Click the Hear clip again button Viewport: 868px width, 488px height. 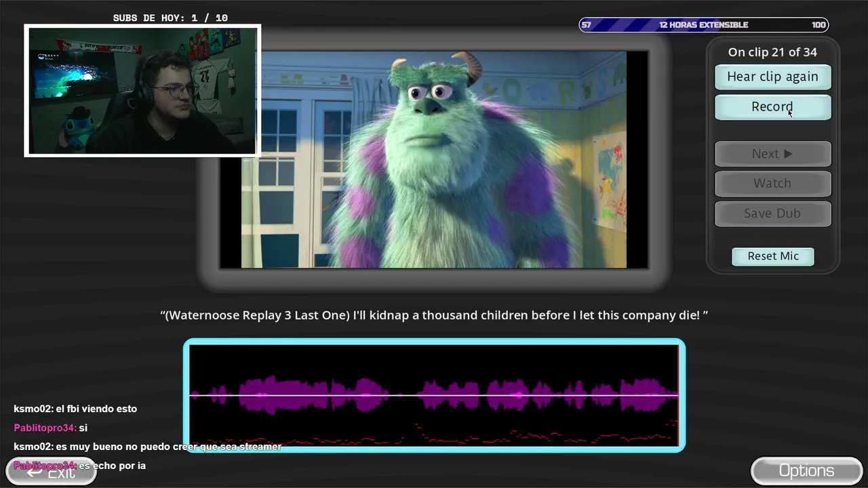tap(772, 77)
